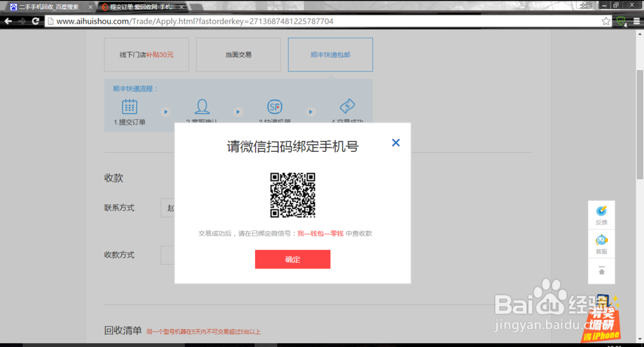Click the 收款方式 field

pyautogui.click(x=167, y=255)
